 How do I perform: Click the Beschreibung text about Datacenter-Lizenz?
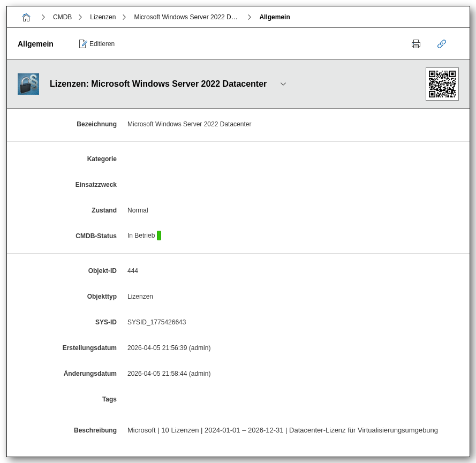point(282,430)
